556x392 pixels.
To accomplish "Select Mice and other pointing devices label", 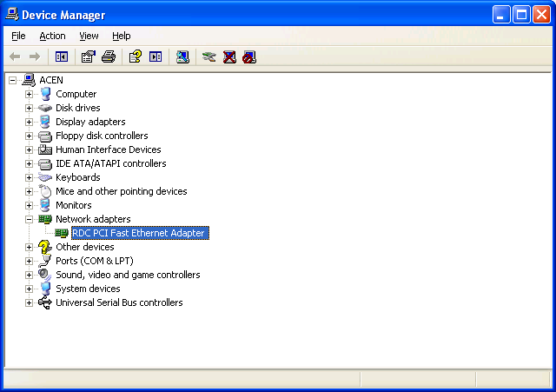I will tap(122, 191).
